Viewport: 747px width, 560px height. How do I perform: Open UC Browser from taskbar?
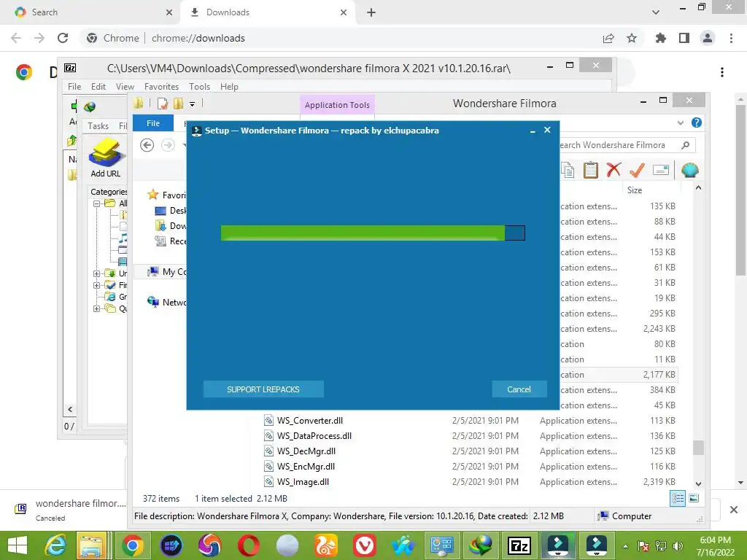(326, 545)
